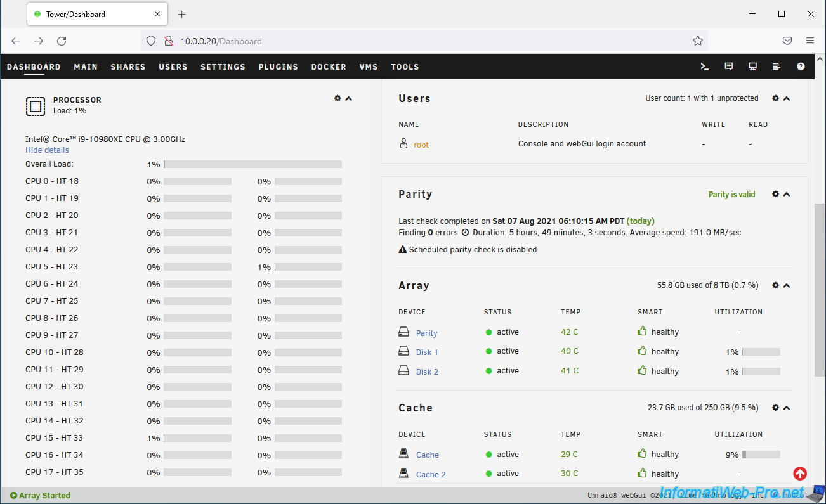
Task: Click the browser address bar
Action: point(419,41)
